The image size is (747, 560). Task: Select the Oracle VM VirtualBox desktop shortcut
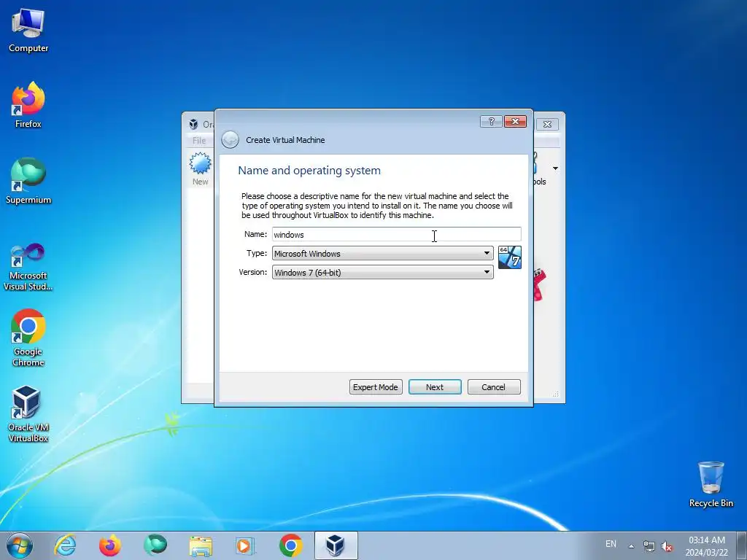28,414
